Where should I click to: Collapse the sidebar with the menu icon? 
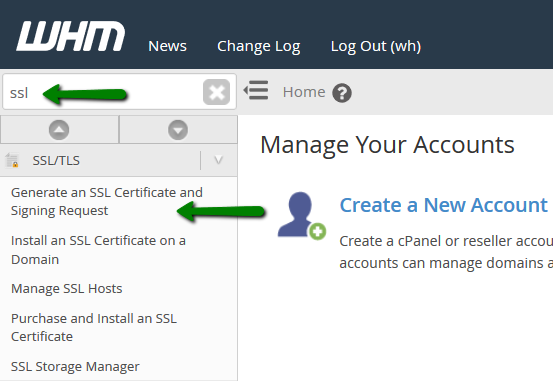click(x=256, y=90)
